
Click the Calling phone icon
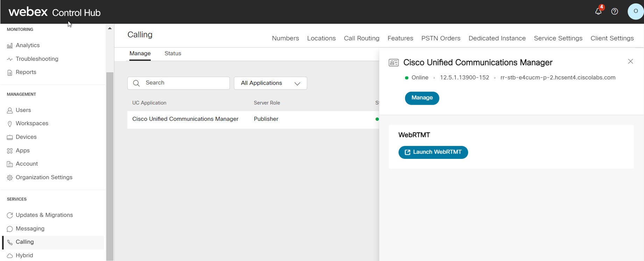click(x=10, y=242)
